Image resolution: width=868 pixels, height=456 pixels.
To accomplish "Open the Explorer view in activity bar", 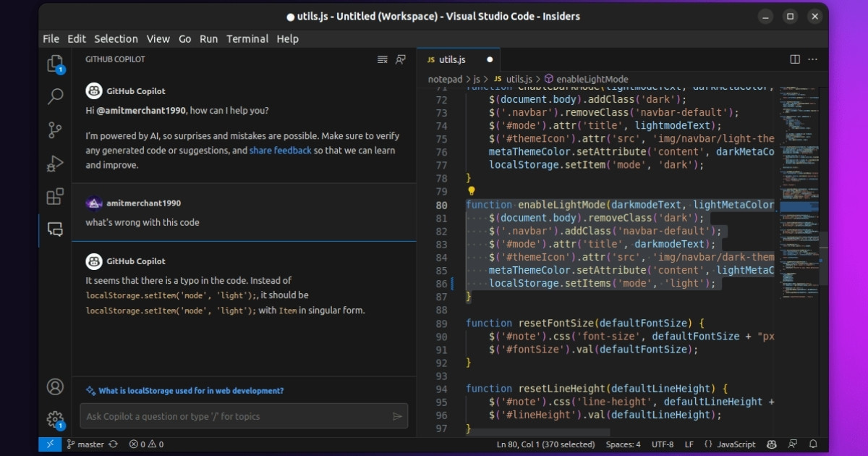I will 55,64.
